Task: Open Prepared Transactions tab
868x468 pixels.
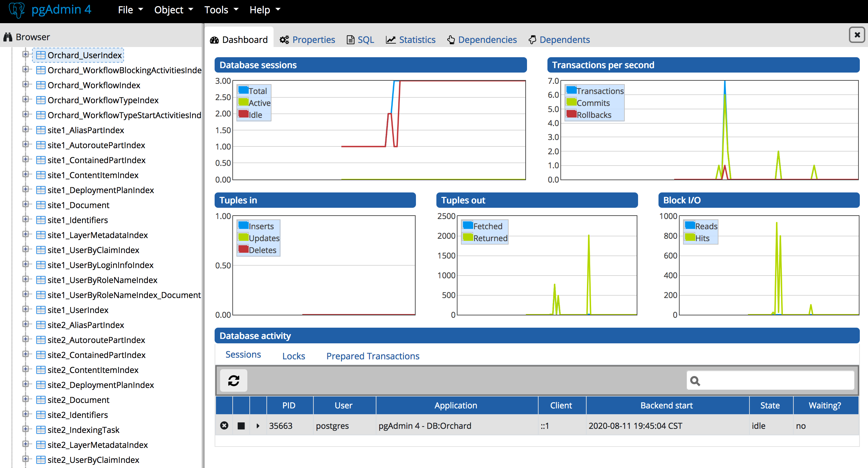Action: [373, 356]
